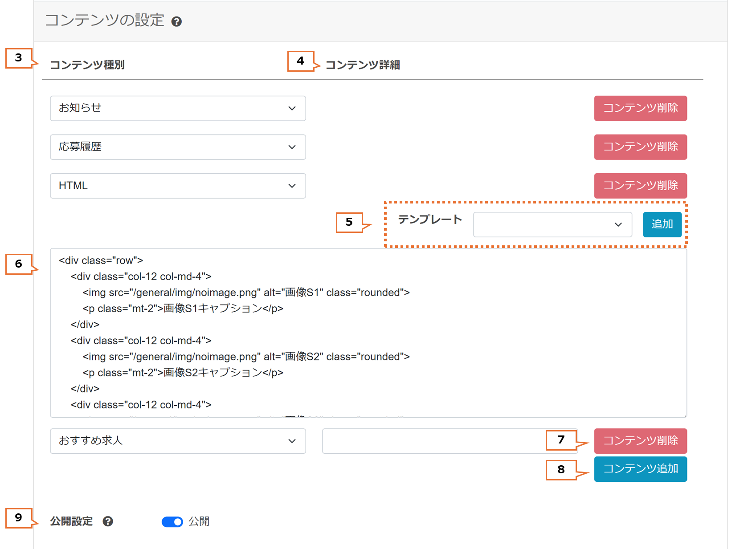Click the コンテンツ追加 button
This screenshot has width=756, height=549.
coord(640,469)
